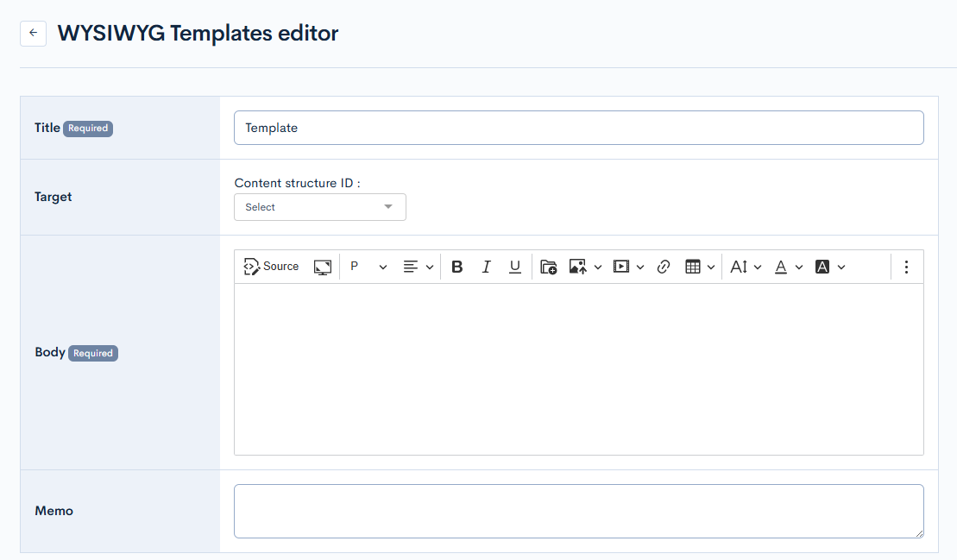
Task: Focus the Memo text area
Action: [578, 511]
